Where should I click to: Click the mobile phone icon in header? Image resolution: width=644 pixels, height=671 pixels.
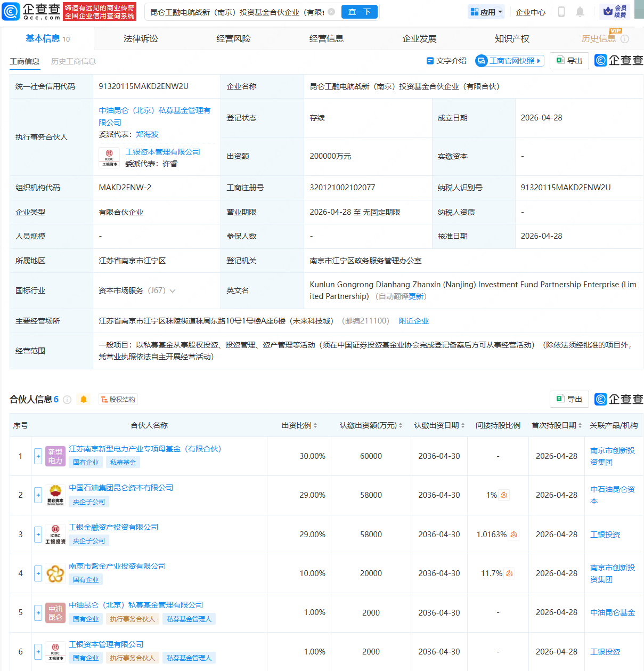click(561, 12)
